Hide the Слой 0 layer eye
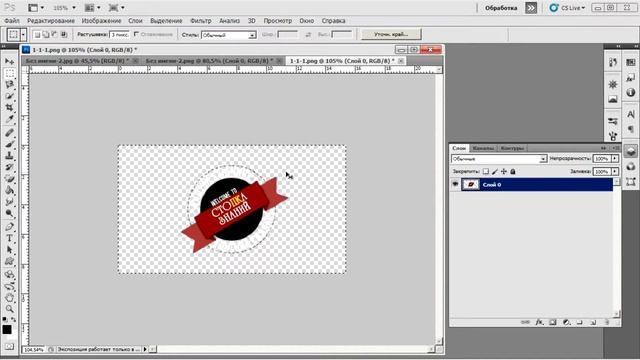640x360 pixels. point(455,184)
